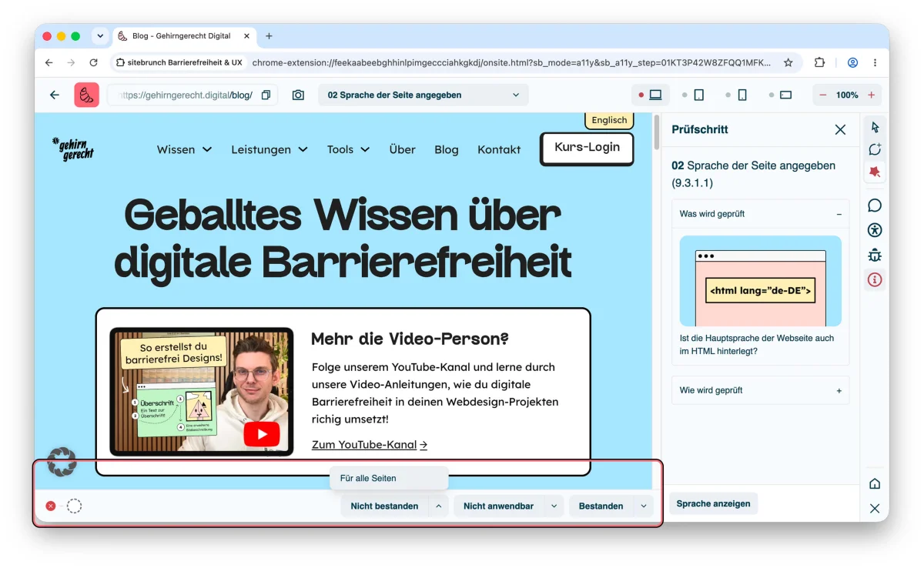Open the 'Bestanden' options arrow
The image size is (924, 568).
click(644, 506)
